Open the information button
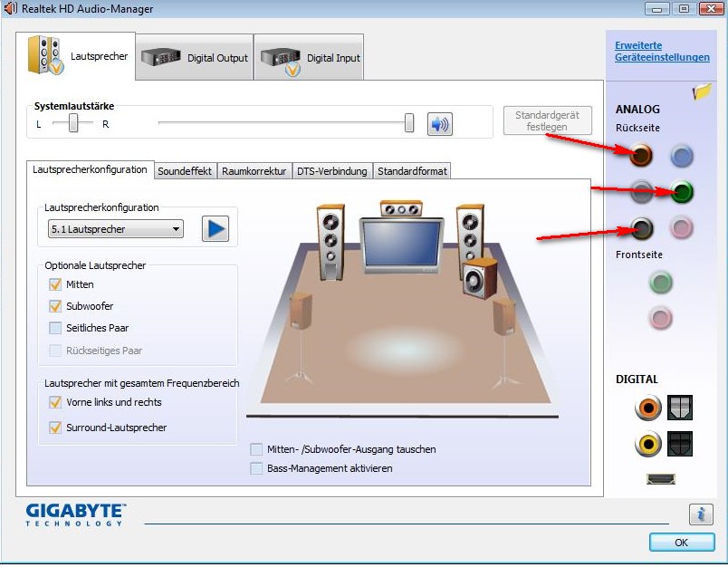Image resolution: width=728 pixels, height=567 pixels. click(701, 514)
